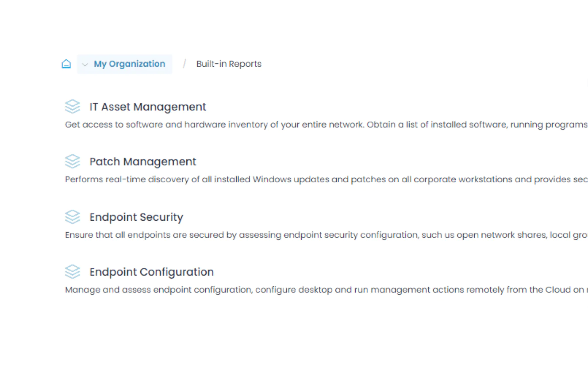Image resolution: width=588 pixels, height=365 pixels.
Task: Open IT Asset Management reports
Action: [148, 107]
